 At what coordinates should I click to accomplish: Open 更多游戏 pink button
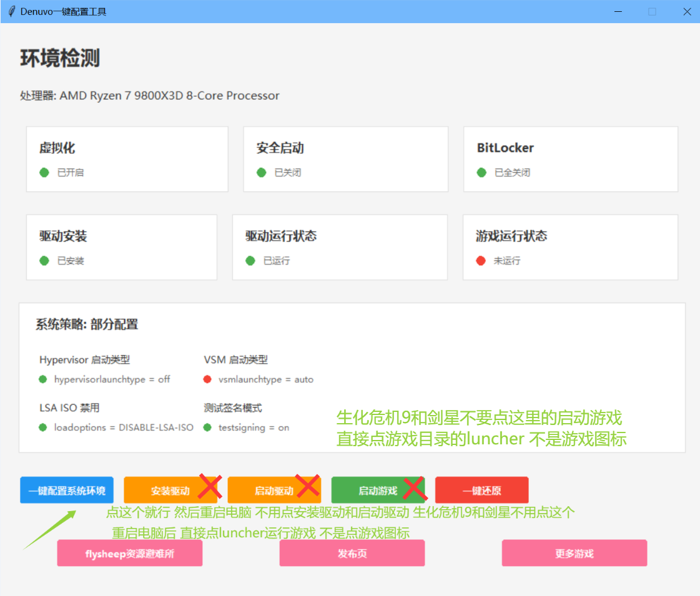(x=574, y=553)
